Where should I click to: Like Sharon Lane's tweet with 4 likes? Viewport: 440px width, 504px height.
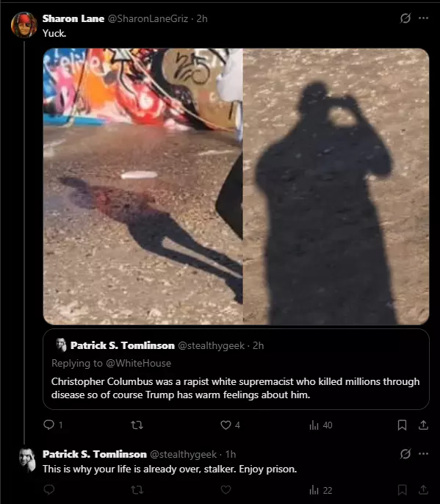coord(226,425)
